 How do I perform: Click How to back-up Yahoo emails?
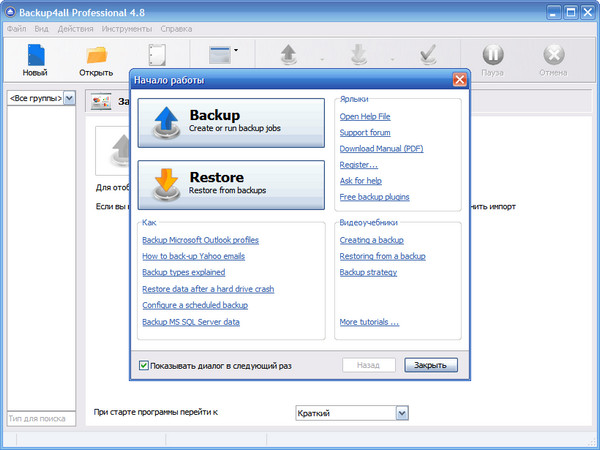click(194, 256)
